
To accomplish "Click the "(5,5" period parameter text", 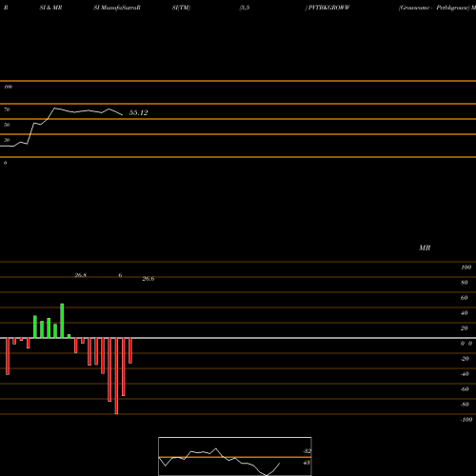I will click(245, 8).
